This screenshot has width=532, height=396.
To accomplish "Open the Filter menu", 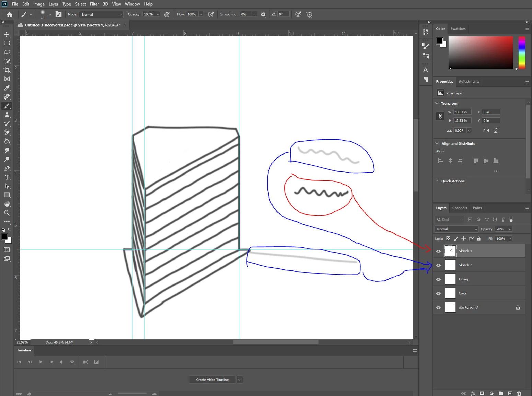I will 94,4.
